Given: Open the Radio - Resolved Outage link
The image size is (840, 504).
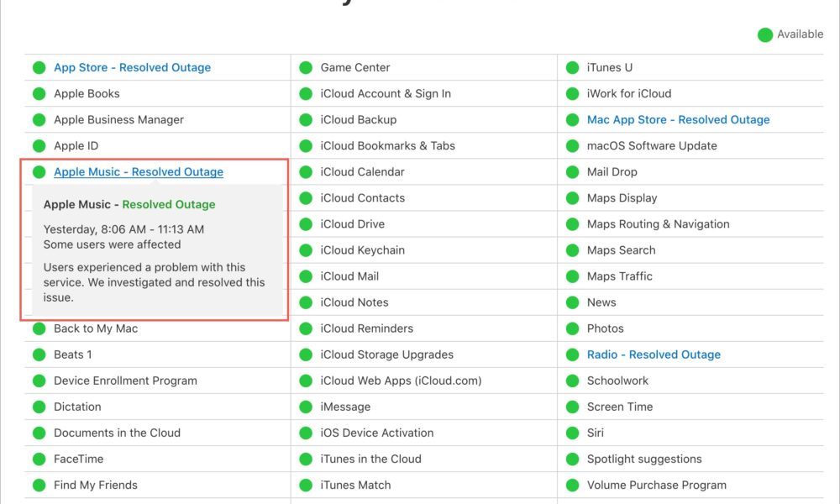Looking at the screenshot, I should tap(654, 354).
